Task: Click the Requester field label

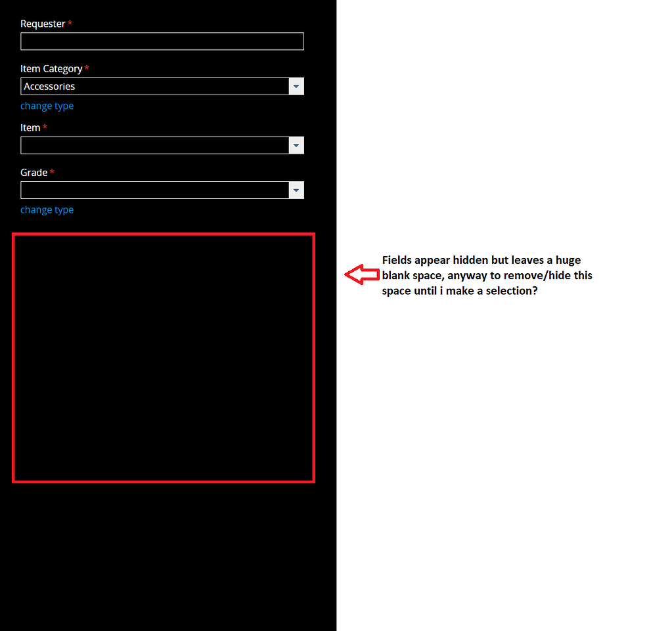Action: pyautogui.click(x=42, y=23)
